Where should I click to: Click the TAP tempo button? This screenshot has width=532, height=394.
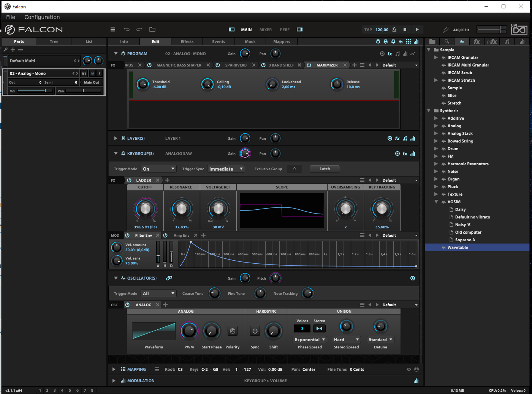point(368,30)
